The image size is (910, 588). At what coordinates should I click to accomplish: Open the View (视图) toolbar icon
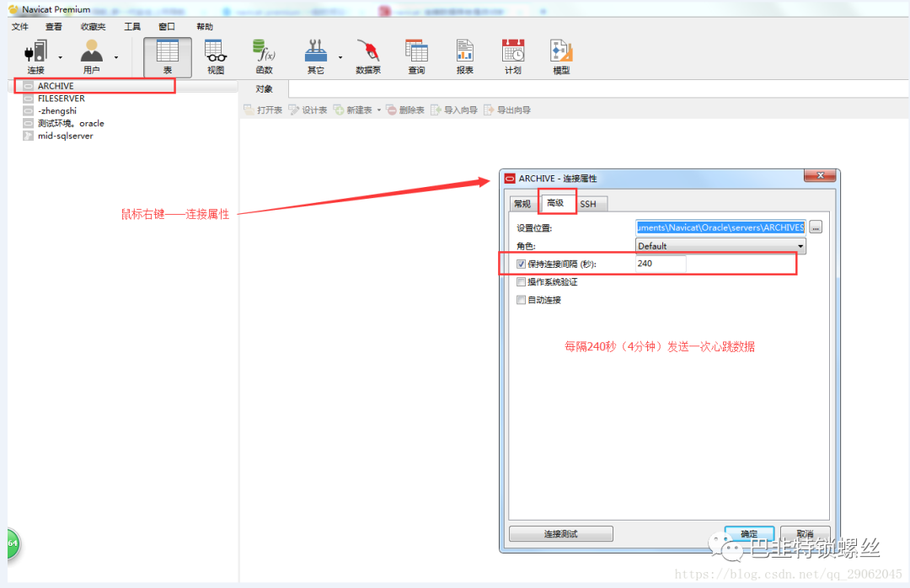[216, 57]
